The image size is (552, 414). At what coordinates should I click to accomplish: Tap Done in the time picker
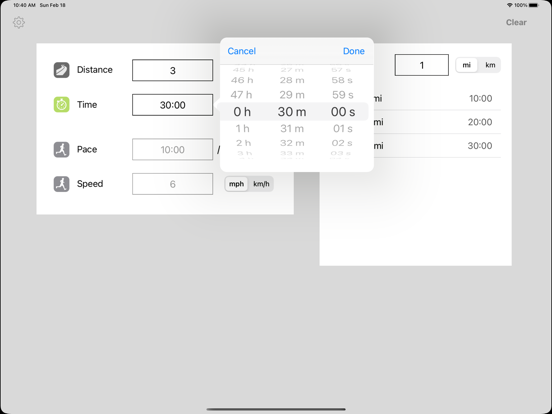(x=353, y=51)
